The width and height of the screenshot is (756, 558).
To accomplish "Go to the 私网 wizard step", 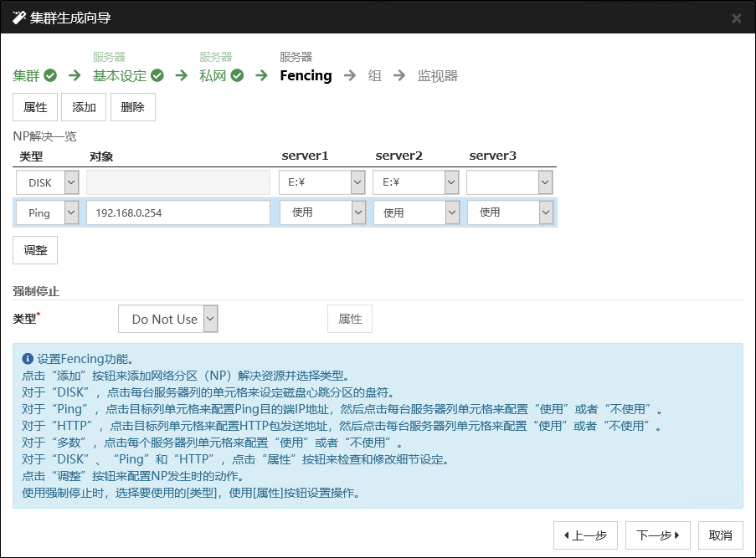I will [x=213, y=76].
